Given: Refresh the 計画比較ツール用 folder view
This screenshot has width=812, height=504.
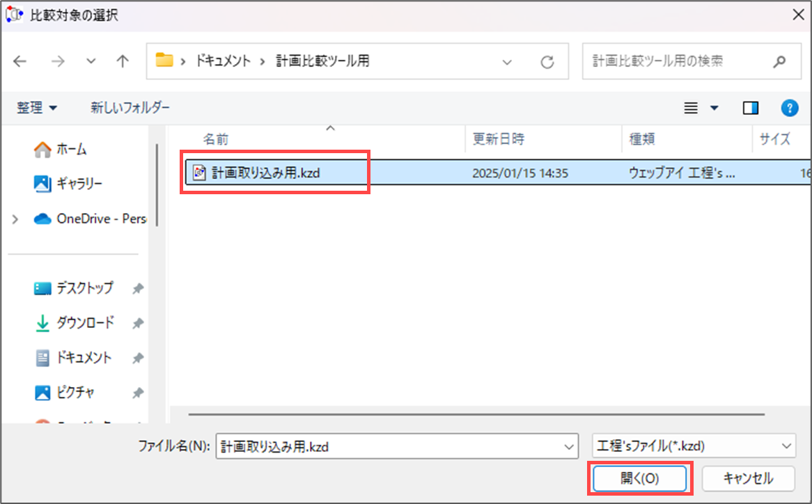Looking at the screenshot, I should 547,62.
